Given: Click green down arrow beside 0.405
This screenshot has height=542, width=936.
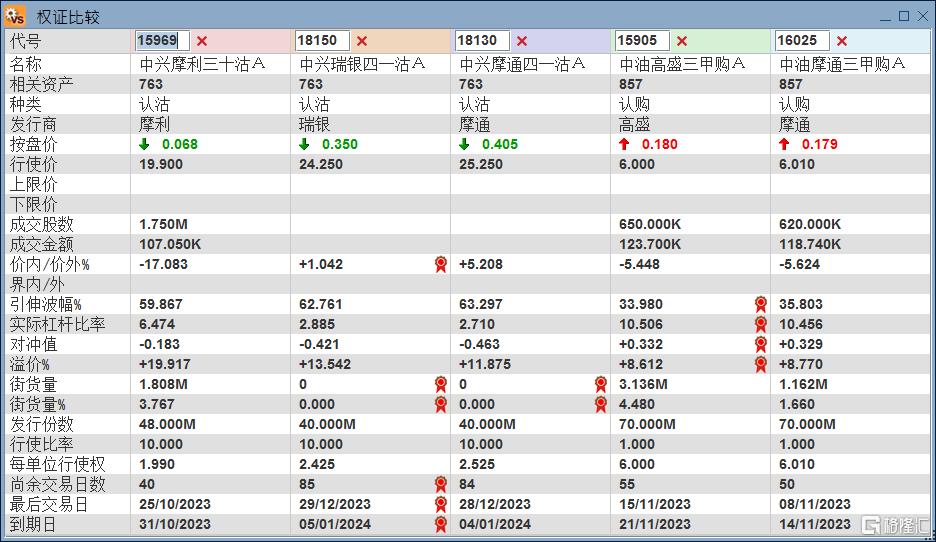Looking at the screenshot, I should (464, 144).
